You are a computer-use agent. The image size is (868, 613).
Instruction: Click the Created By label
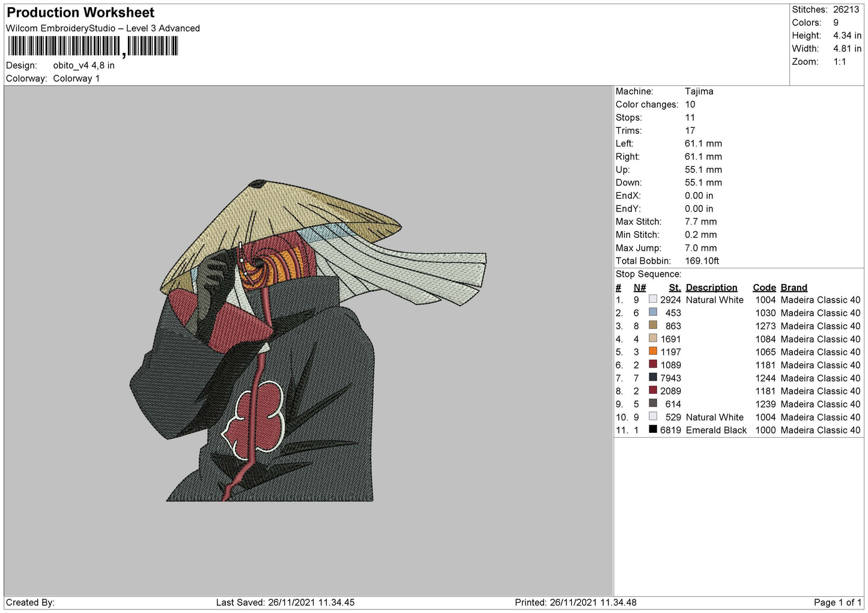coord(30,603)
